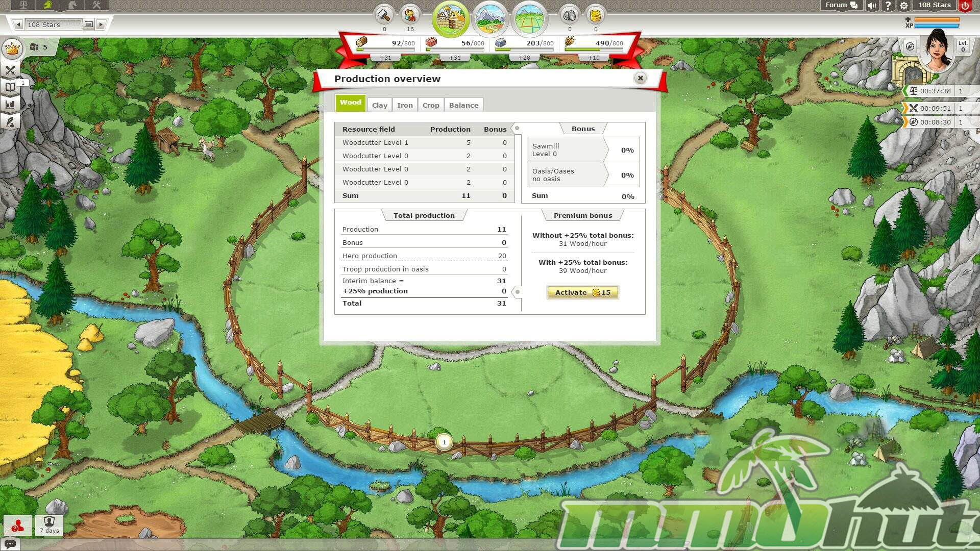
Task: Activate the +25% production bonus
Action: point(582,292)
